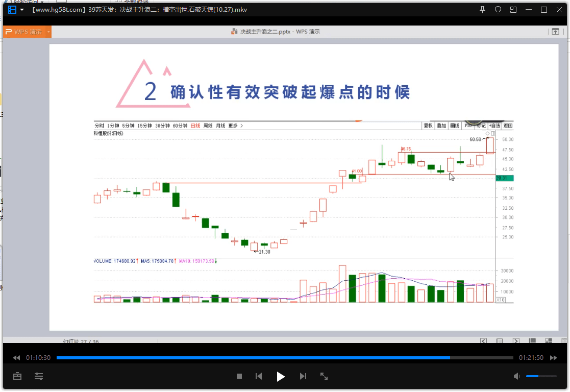Image resolution: width=570 pixels, height=392 pixels.
Task: Stop video playback
Action: [x=239, y=376]
